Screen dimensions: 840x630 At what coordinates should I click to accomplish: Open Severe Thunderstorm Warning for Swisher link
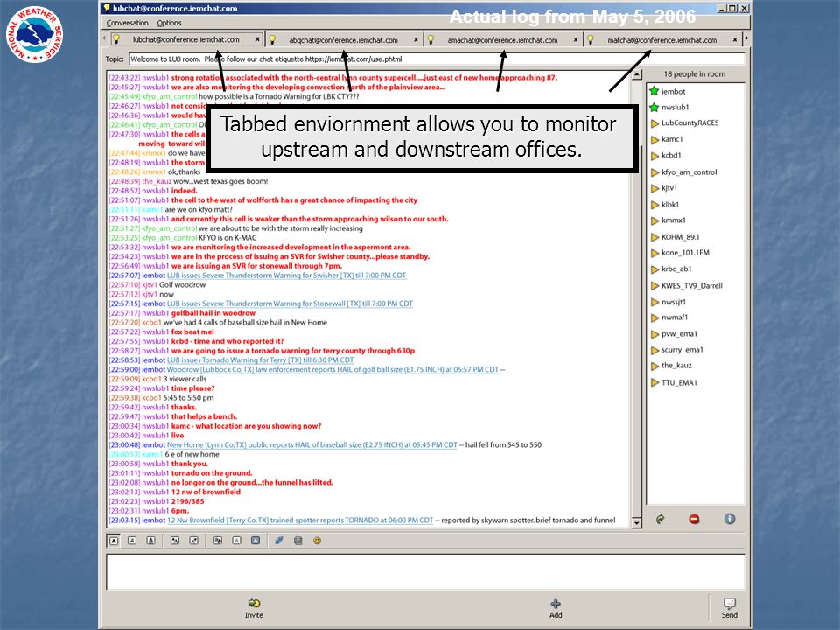click(287, 276)
